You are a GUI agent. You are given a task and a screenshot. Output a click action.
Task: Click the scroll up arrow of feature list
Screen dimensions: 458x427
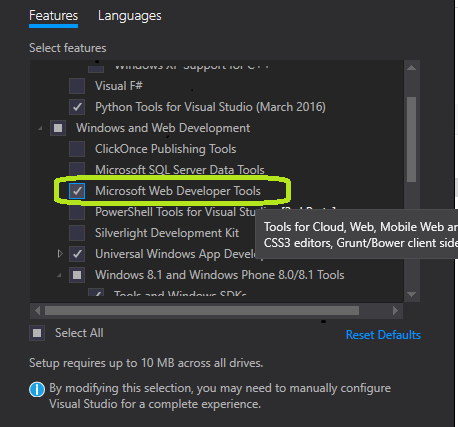click(411, 68)
